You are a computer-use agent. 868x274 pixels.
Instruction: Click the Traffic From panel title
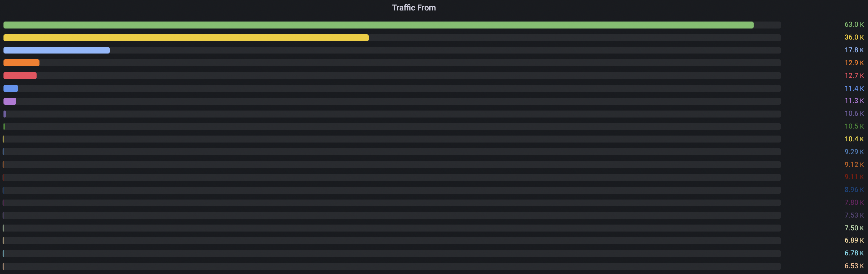[413, 8]
